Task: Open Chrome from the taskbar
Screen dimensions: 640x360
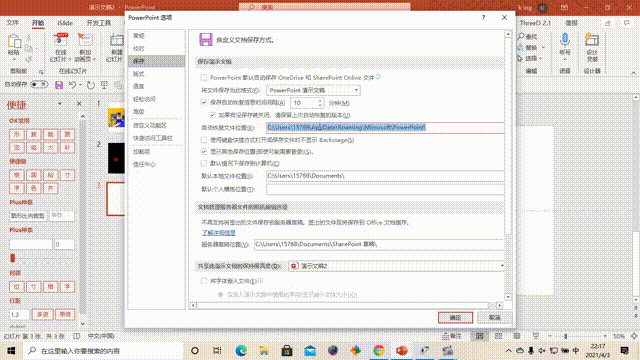Action: point(379,350)
